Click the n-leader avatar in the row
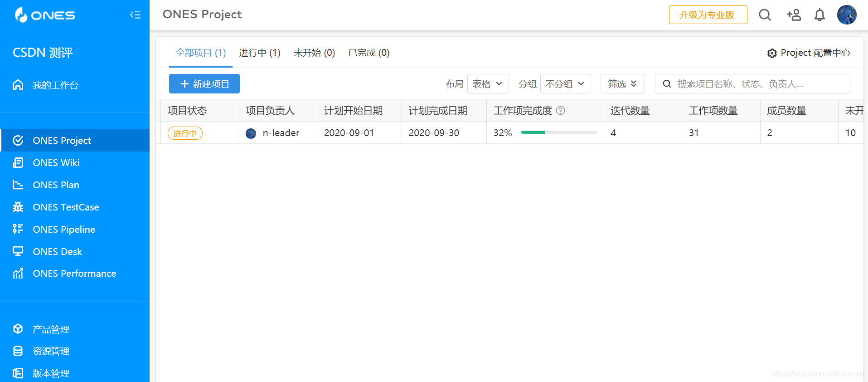 (251, 133)
